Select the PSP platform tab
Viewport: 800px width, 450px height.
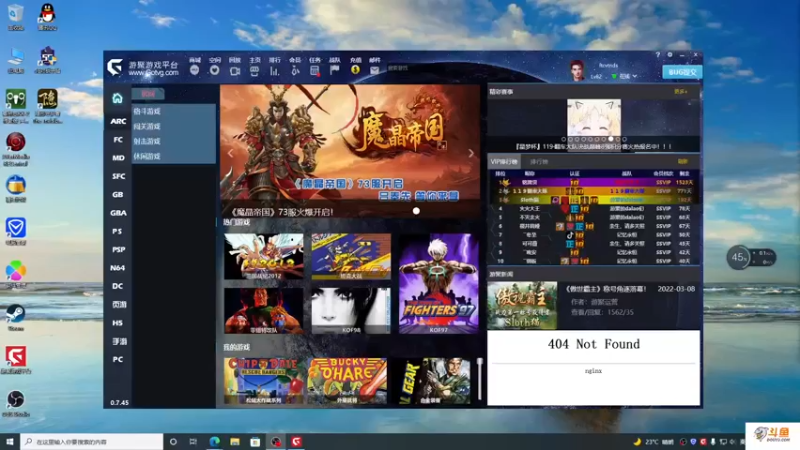click(x=118, y=249)
